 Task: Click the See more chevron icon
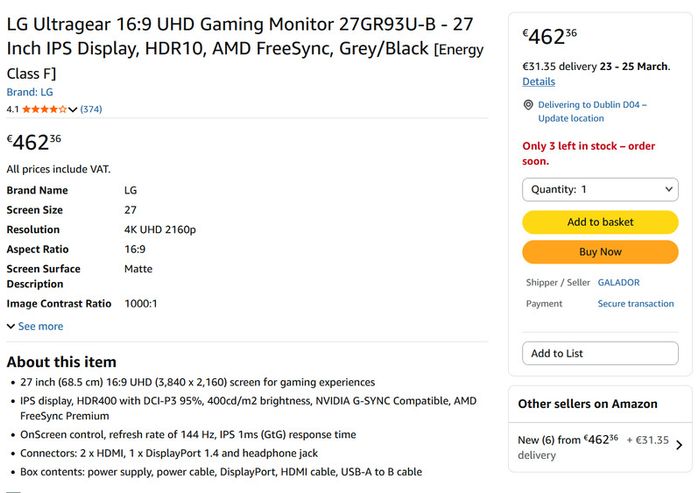click(11, 326)
